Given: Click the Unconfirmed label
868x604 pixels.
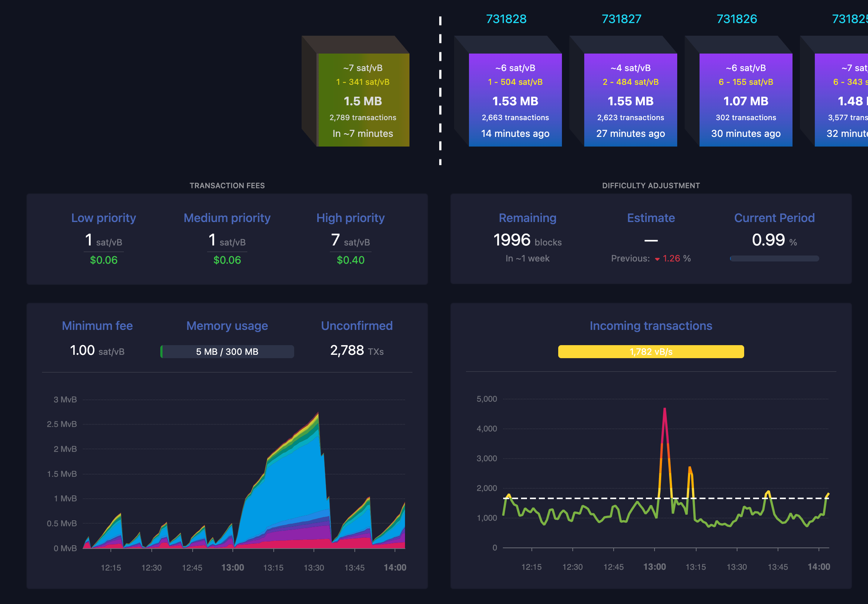Looking at the screenshot, I should click(357, 326).
